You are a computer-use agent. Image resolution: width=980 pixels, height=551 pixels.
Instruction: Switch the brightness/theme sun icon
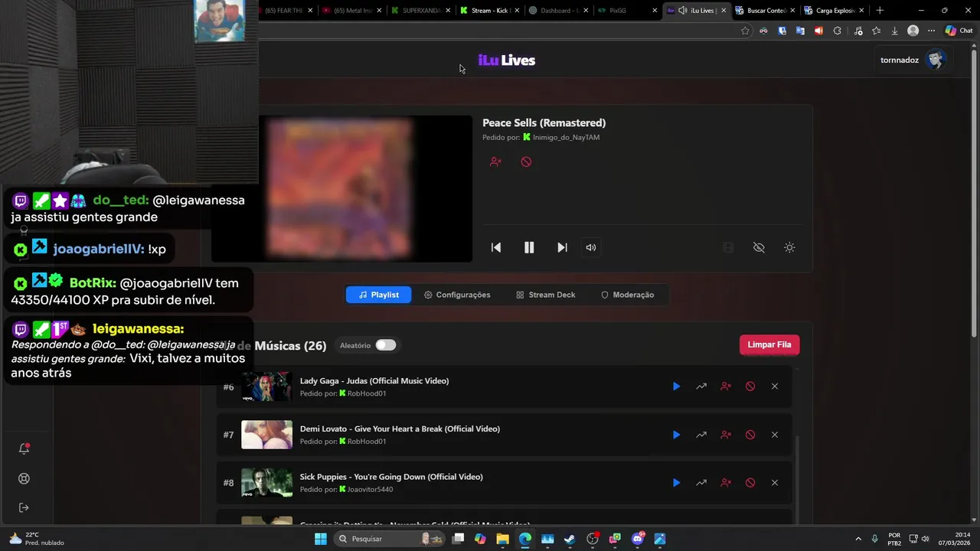point(789,247)
